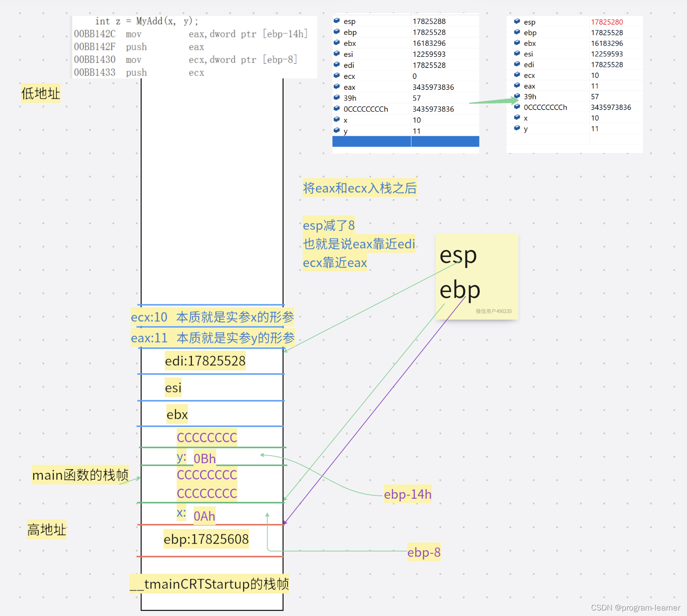Click the ebp text on yellow sticky note

[x=460, y=290]
